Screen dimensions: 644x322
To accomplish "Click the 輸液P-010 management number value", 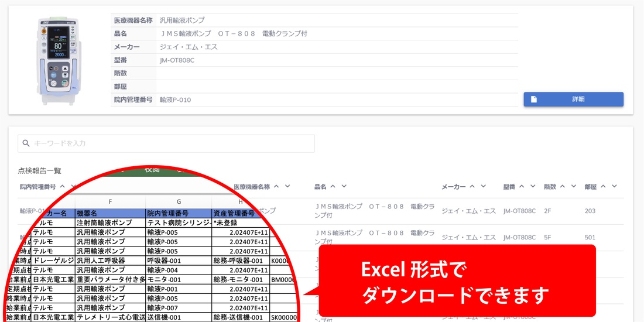I will coord(176,100).
